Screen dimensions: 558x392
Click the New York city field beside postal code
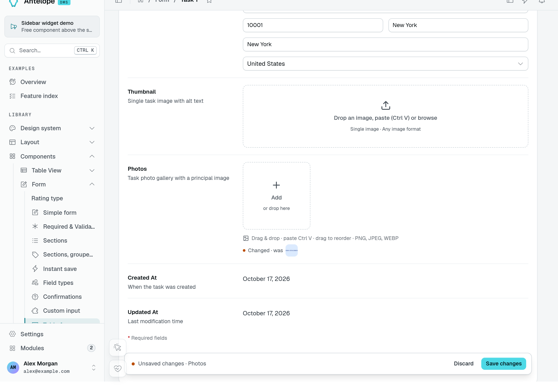458,25
